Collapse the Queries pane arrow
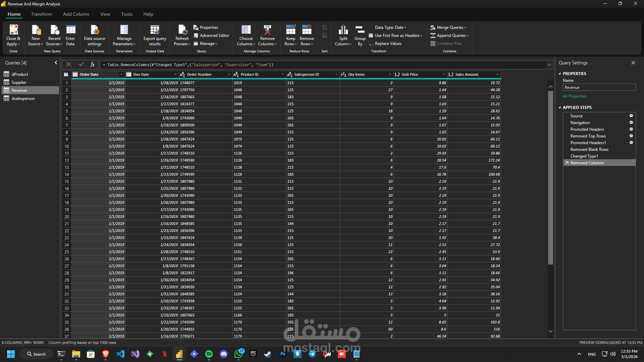 (x=56, y=63)
